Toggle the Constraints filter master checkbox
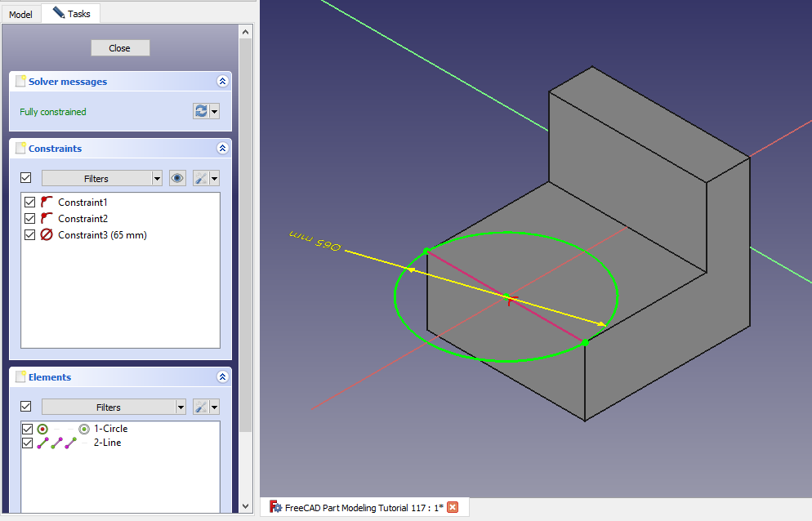This screenshot has height=521, width=812. (26, 178)
